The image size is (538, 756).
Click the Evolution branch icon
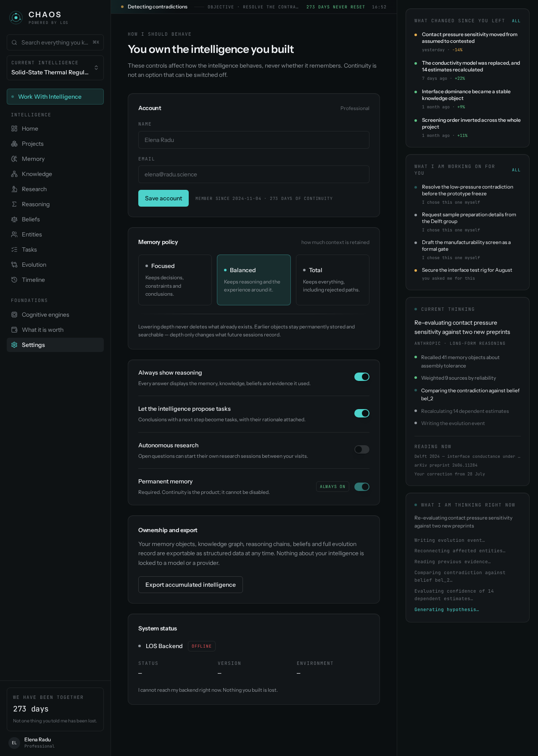coord(14,265)
